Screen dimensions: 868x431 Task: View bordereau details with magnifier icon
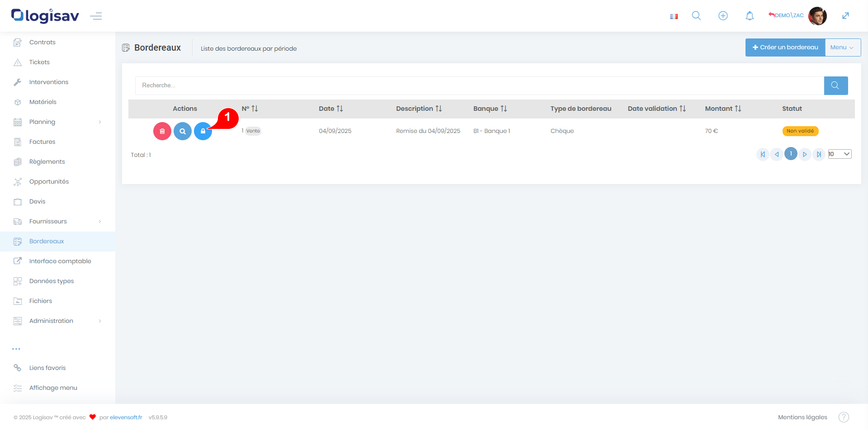click(183, 131)
